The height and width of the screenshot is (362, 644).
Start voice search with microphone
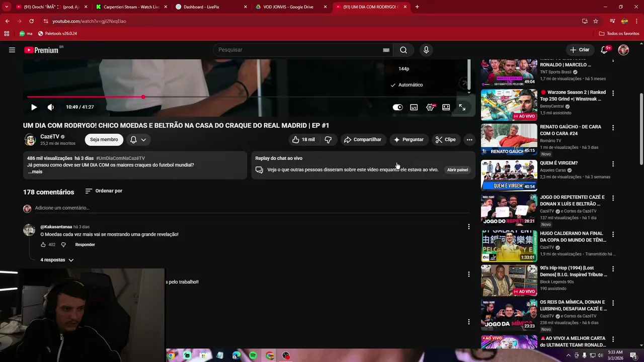[x=426, y=50]
